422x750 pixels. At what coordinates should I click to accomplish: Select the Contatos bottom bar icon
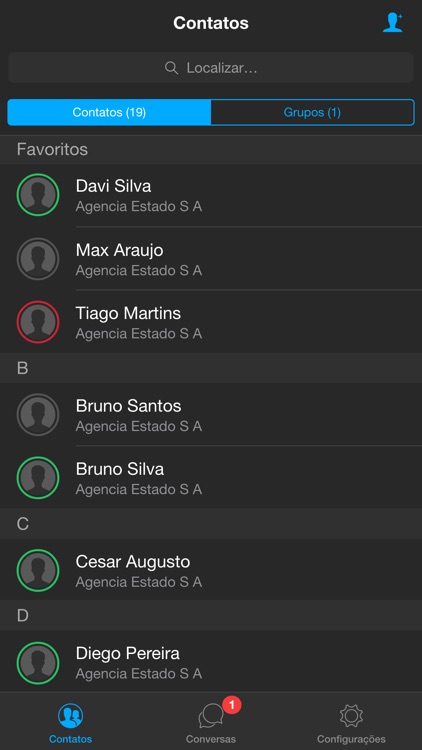[70, 716]
